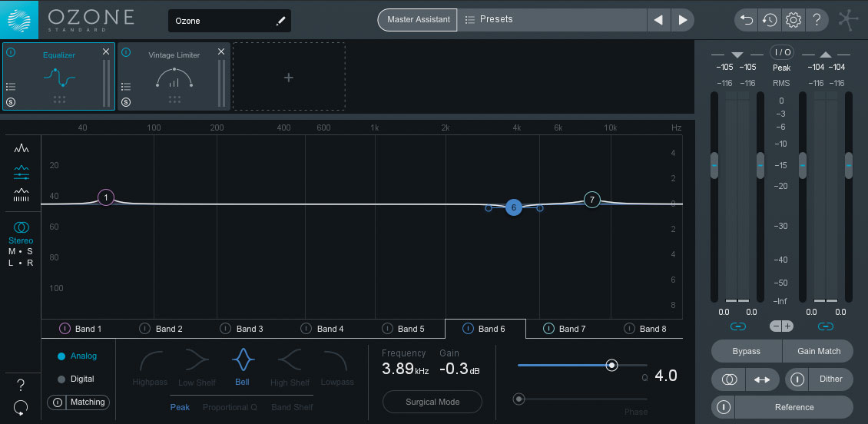Go to the next preset arrow

[683, 20]
